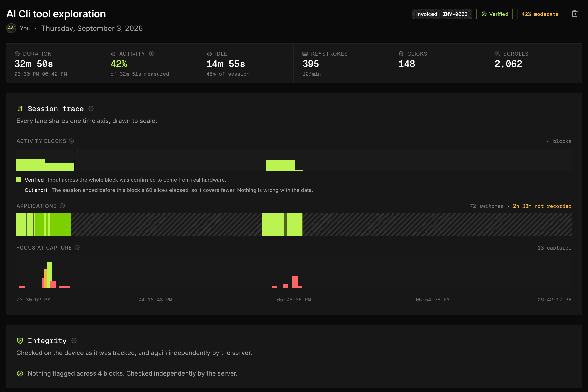Click the orange focus capture bar
The width and height of the screenshot is (588, 392).
coord(45,278)
